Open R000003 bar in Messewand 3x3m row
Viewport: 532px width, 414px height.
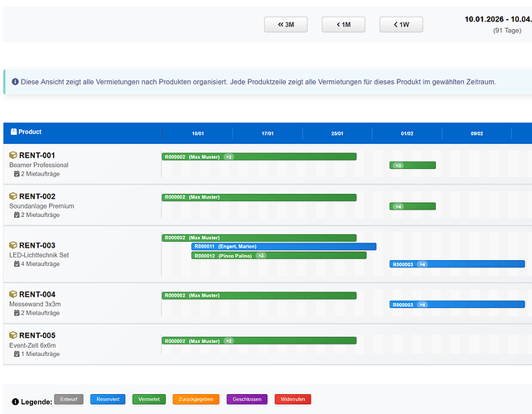(x=457, y=305)
